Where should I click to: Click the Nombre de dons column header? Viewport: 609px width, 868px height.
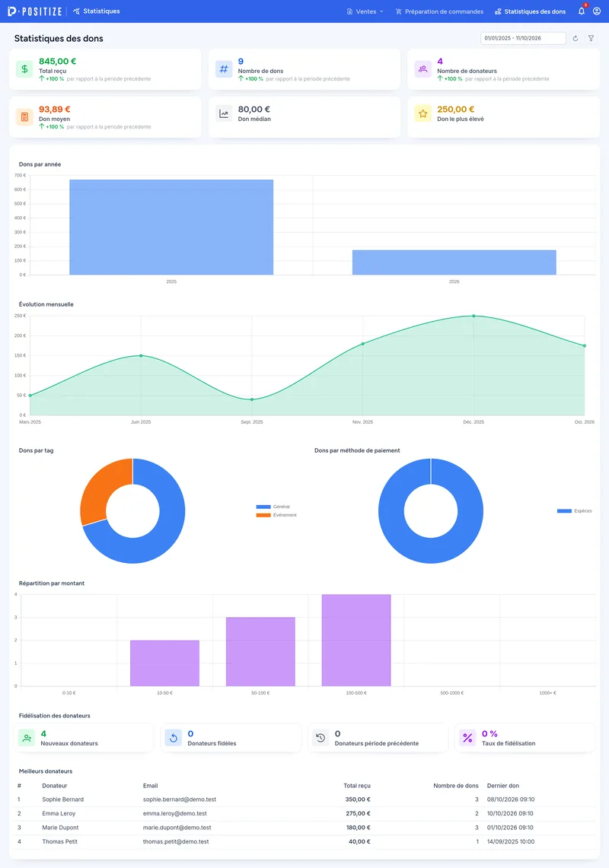456,786
